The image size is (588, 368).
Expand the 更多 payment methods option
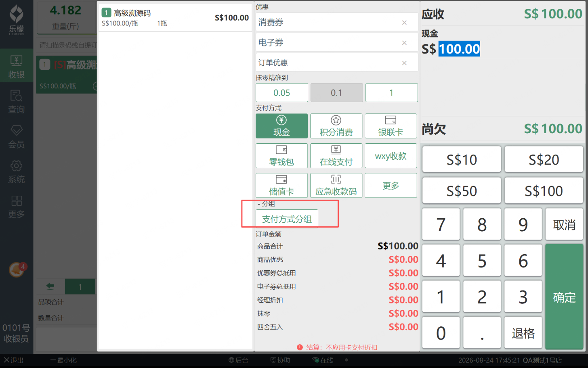[391, 186]
